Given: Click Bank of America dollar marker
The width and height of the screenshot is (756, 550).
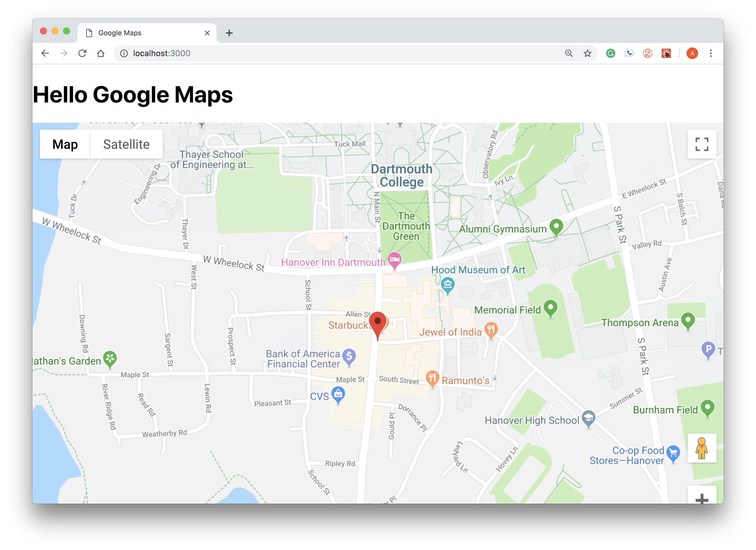Looking at the screenshot, I should click(349, 356).
